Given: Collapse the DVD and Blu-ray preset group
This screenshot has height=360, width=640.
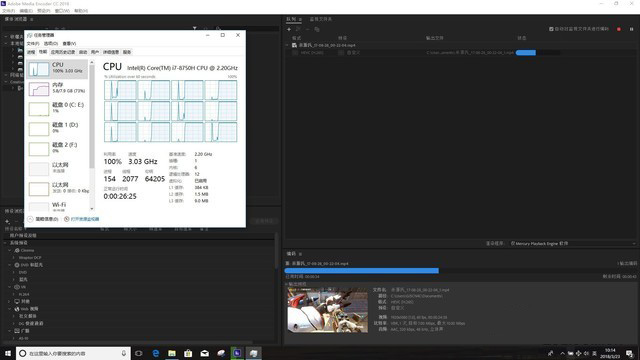Looking at the screenshot, I should tap(9, 265).
